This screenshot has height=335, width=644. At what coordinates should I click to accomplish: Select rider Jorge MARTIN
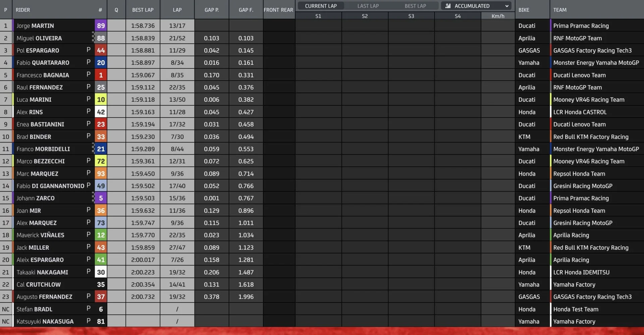35,26
